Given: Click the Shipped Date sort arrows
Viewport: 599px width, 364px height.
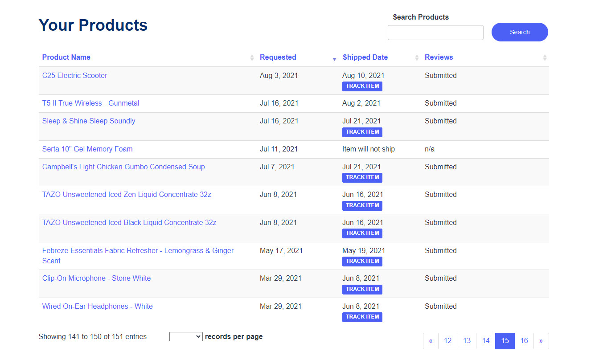Looking at the screenshot, I should click(x=417, y=58).
